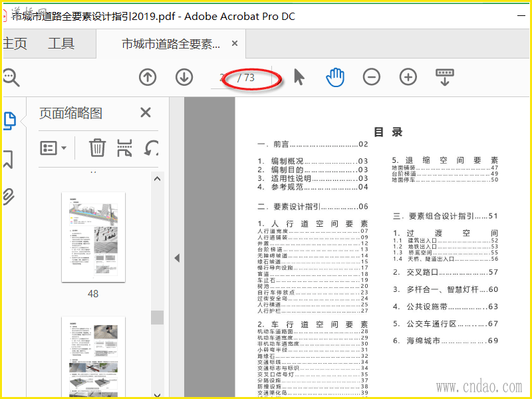Open the bookmarks sidebar icon
532x399 pixels.
point(8,159)
